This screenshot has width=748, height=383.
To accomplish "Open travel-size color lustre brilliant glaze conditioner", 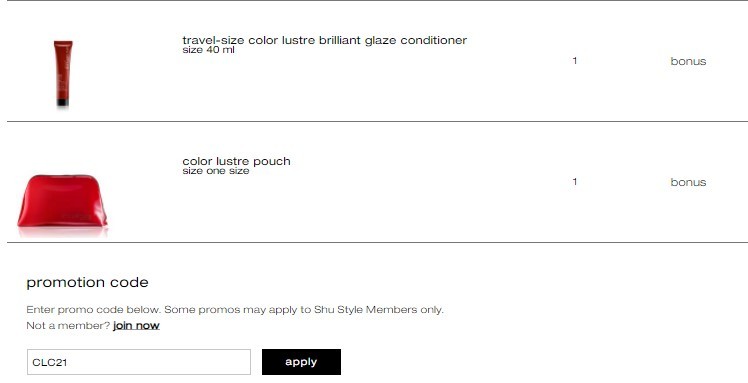I will click(324, 40).
